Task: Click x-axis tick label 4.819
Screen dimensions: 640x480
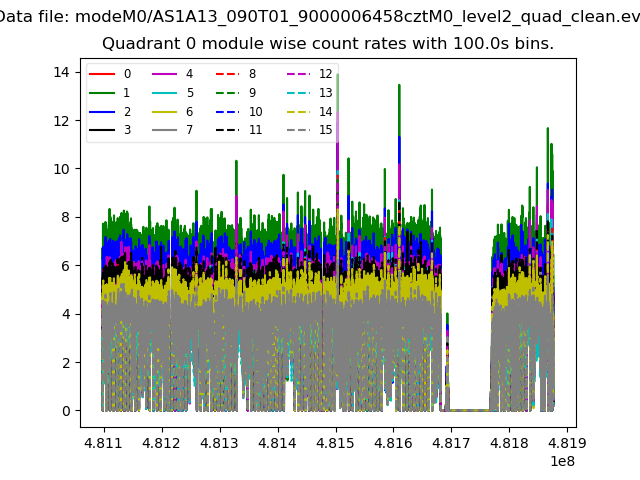Action: coord(567,443)
